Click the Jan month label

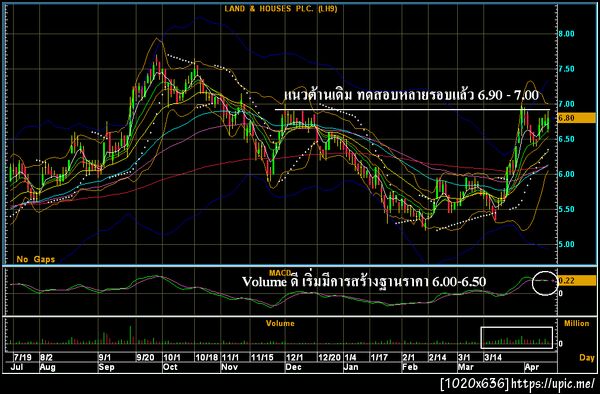[x=351, y=367]
